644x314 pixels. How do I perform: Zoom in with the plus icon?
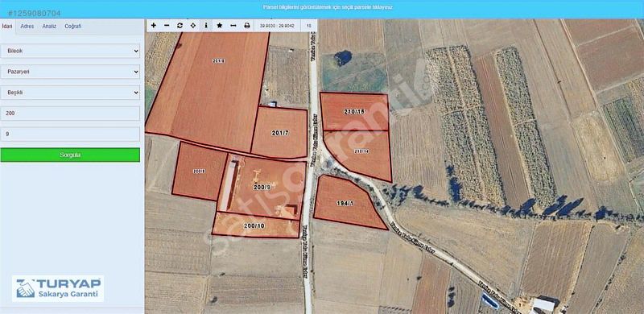pos(154,26)
